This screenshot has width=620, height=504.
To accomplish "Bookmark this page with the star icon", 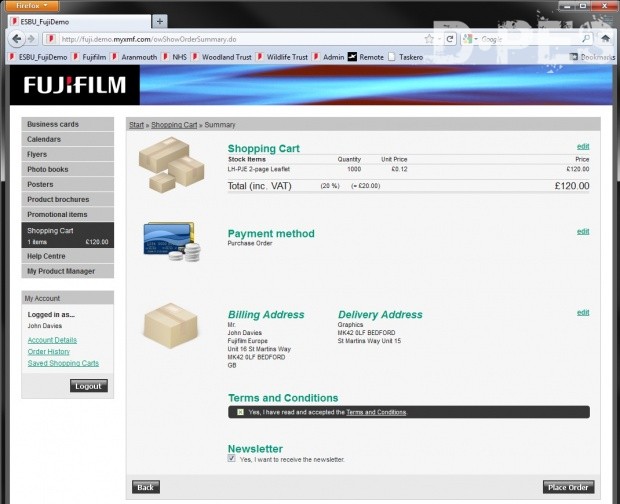I will click(429, 39).
